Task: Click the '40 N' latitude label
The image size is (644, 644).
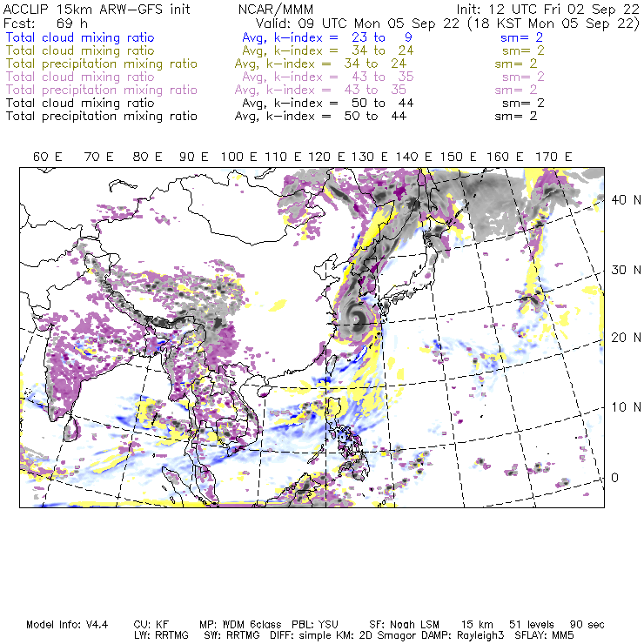Action: tap(626, 200)
